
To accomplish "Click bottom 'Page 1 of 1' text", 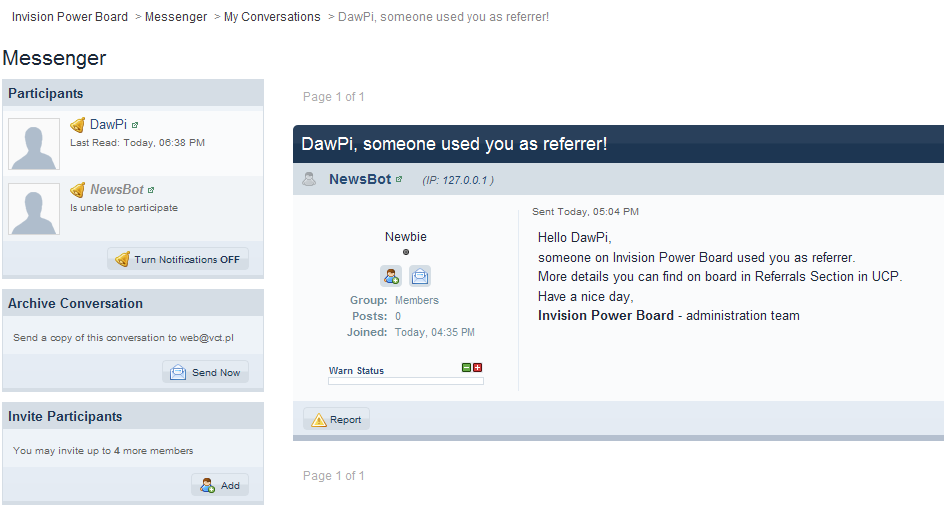I will pyautogui.click(x=334, y=475).
